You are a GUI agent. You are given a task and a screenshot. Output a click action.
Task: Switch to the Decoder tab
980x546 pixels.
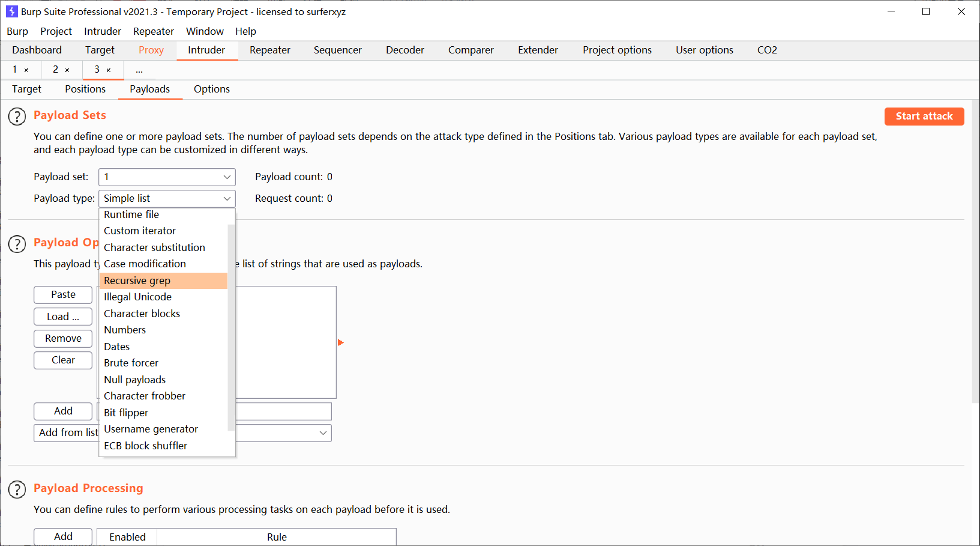405,50
